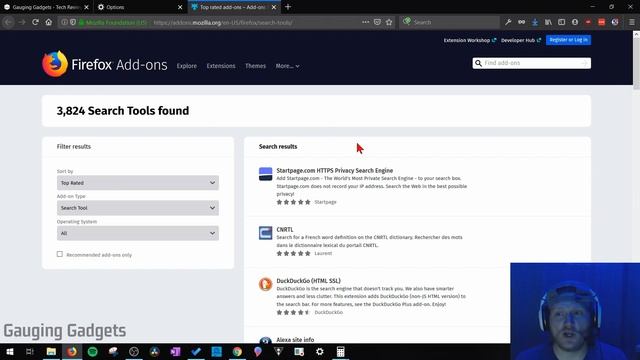
Task: Reload the current page
Action: [x=35, y=22]
